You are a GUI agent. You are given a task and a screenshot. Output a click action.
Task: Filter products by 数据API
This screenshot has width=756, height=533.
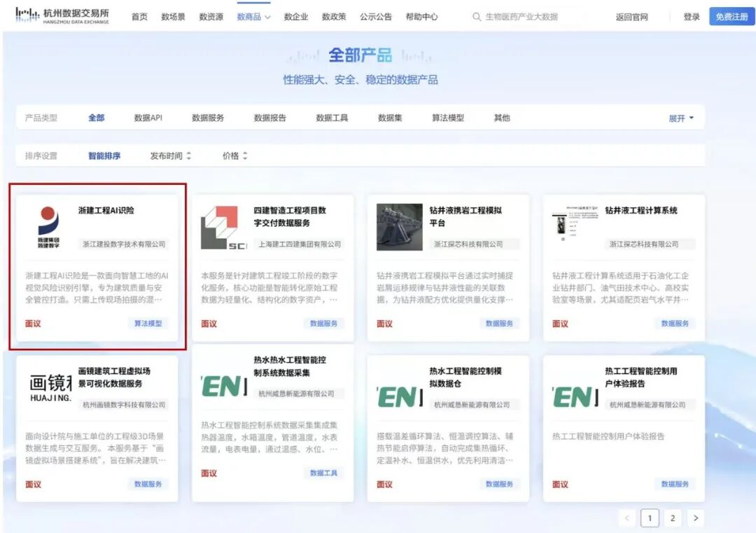tap(148, 118)
